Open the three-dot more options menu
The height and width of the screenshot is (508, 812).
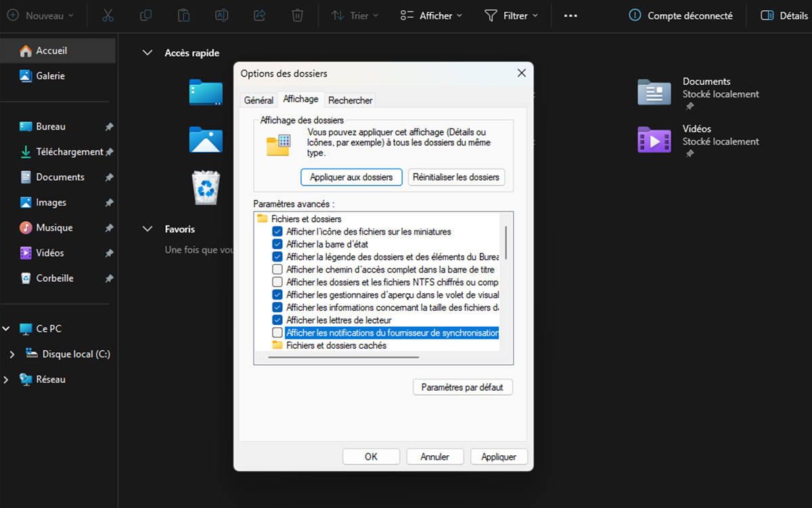570,16
